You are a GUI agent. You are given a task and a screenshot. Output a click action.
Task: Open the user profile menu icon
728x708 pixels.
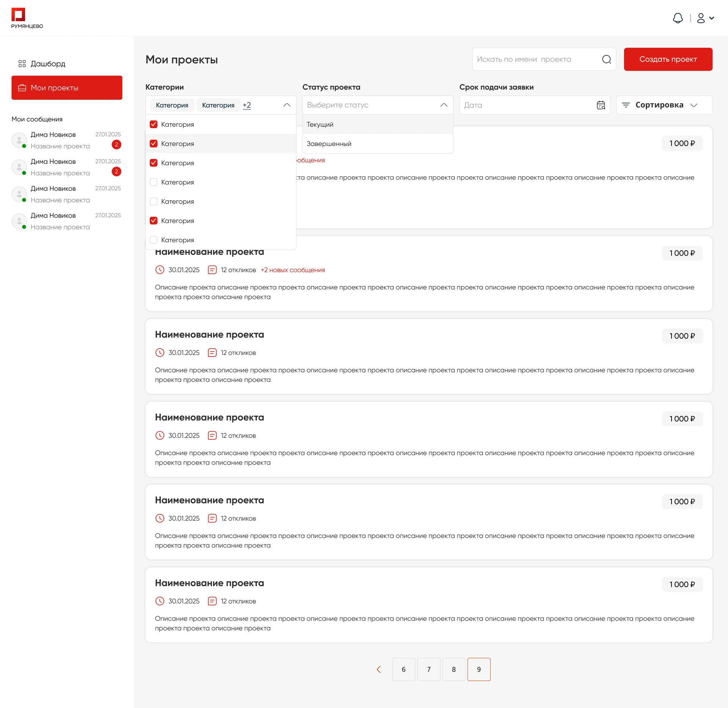click(701, 18)
